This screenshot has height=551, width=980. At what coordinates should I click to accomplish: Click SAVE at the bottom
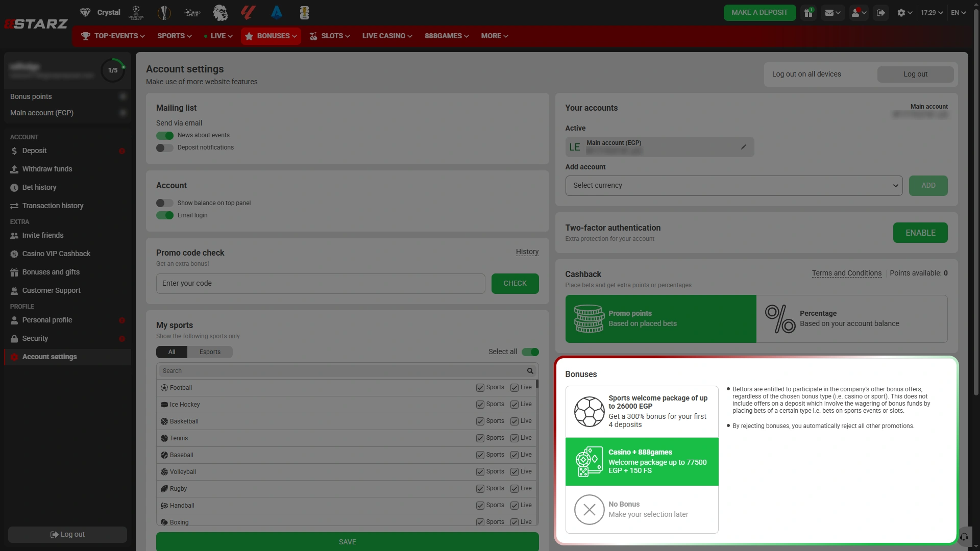point(348,542)
